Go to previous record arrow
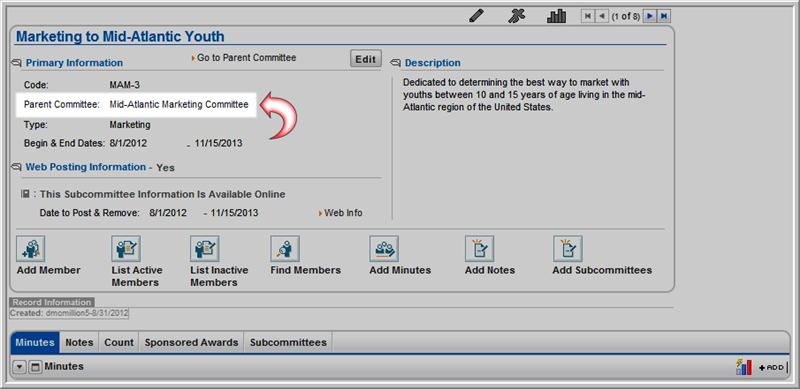Viewport: 800px width, 389px height. pos(602,16)
